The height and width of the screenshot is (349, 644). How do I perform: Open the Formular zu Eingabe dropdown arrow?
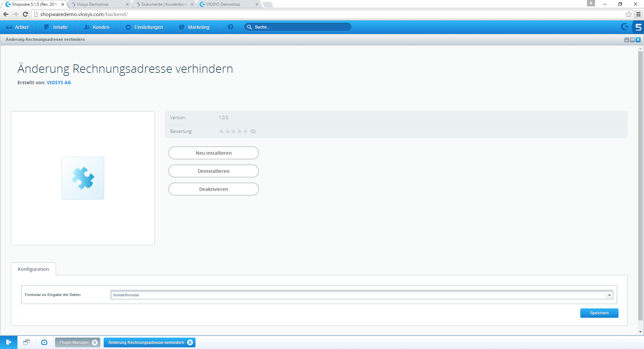click(x=609, y=295)
